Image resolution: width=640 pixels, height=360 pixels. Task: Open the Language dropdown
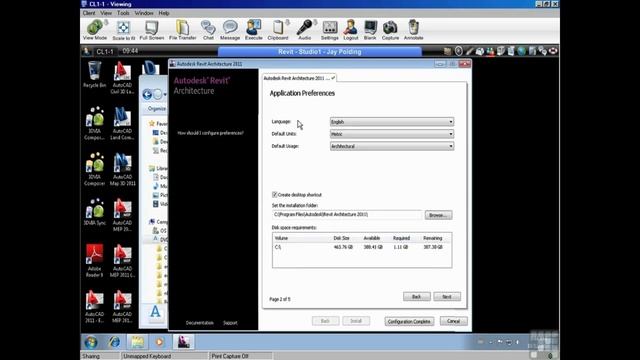pos(392,122)
